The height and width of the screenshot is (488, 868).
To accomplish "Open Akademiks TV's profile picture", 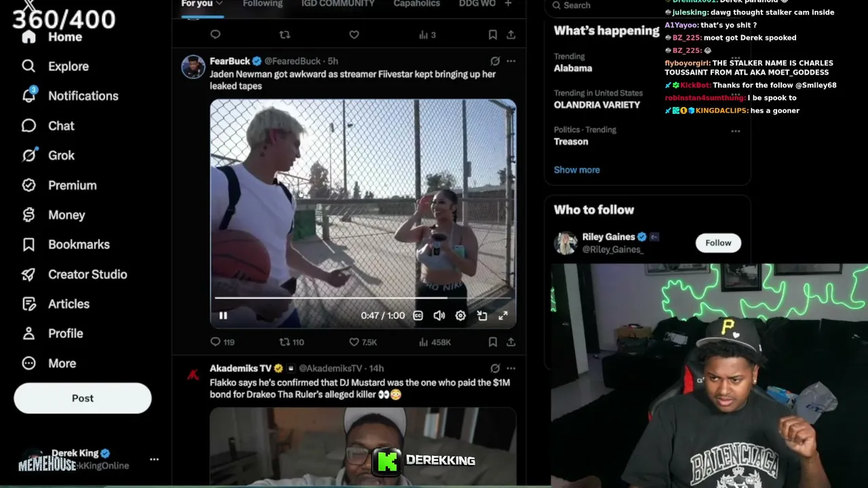I will coord(193,373).
